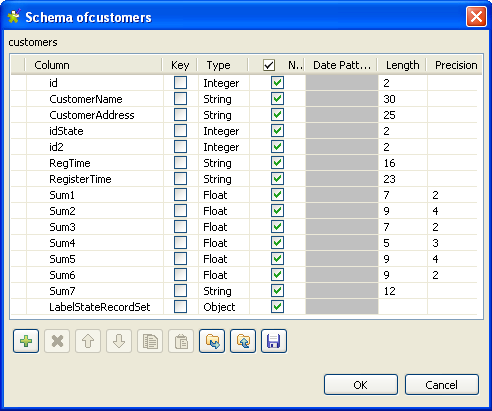492x411 pixels.
Task: Check Key box for CustomerAddress
Action: click(x=180, y=115)
